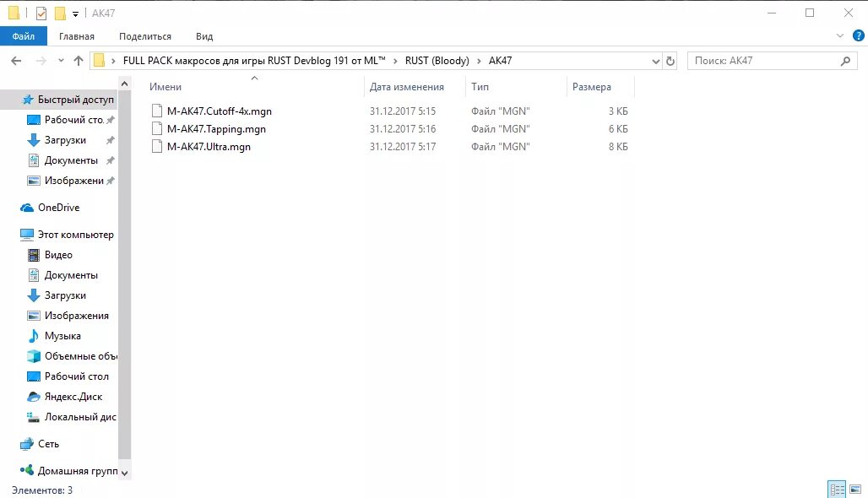Click the 8 КБ size cell

tap(618, 147)
